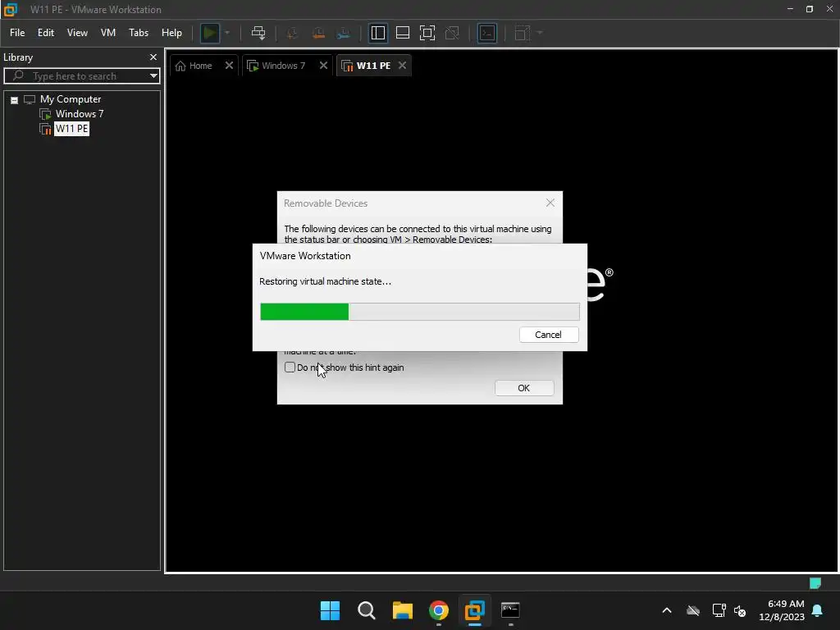The width and height of the screenshot is (840, 630).
Task: Close the Home tab
Action: [x=229, y=66]
